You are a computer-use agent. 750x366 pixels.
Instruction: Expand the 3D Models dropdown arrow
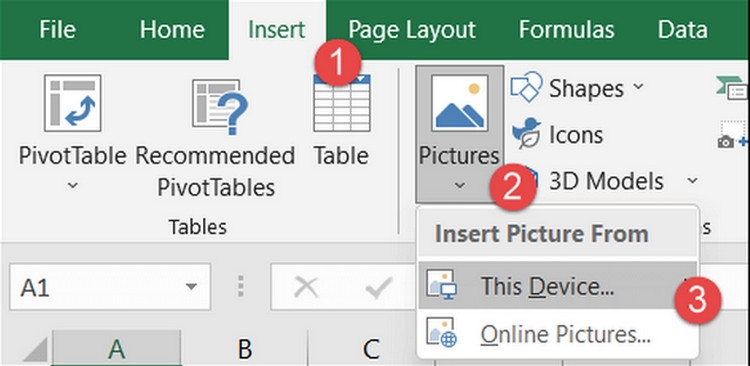tap(692, 180)
